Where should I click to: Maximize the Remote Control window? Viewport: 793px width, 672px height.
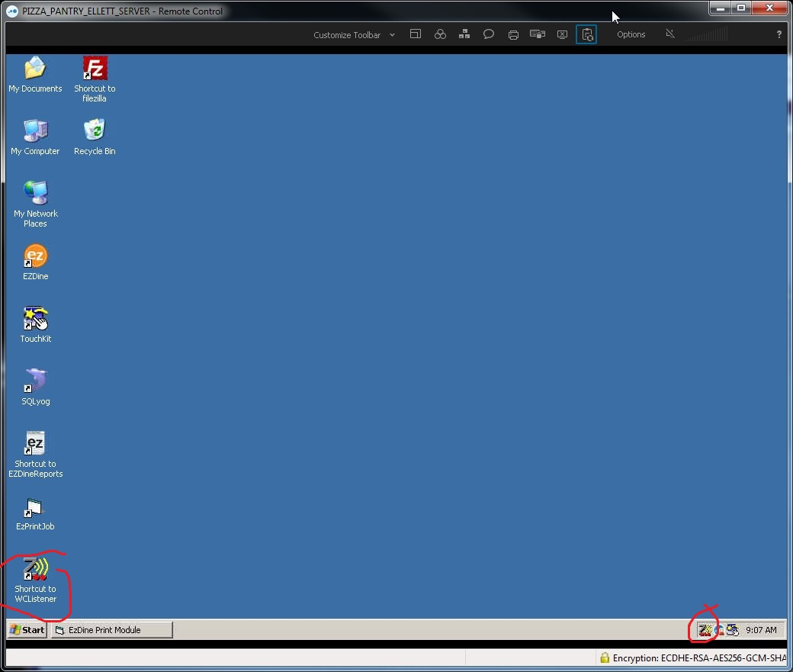[x=741, y=8]
